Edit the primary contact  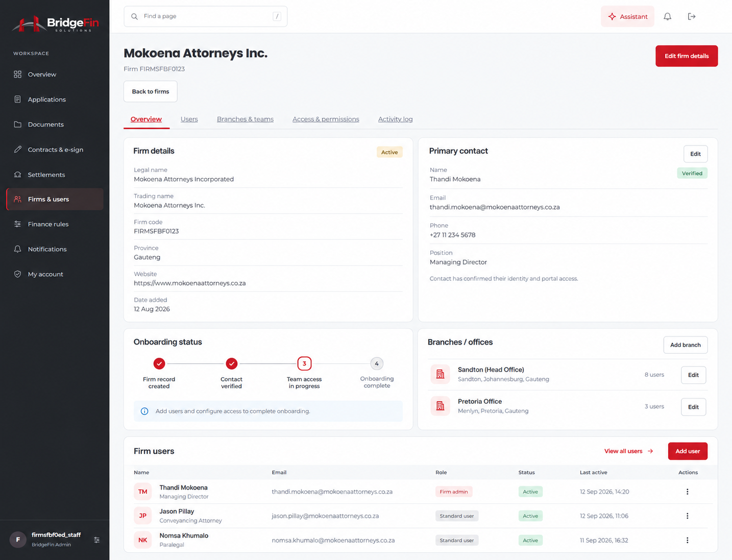pos(695,154)
